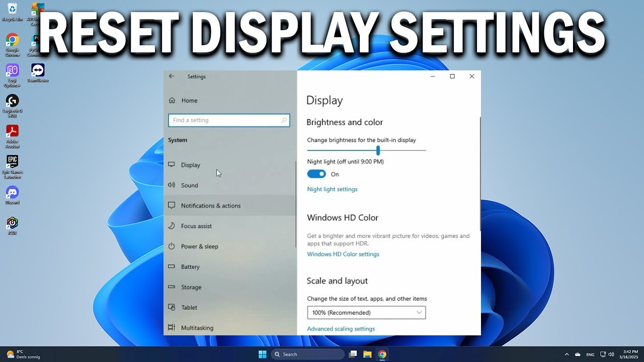
Task: Open Recycle Bin on the desktop
Action: pyautogui.click(x=12, y=12)
